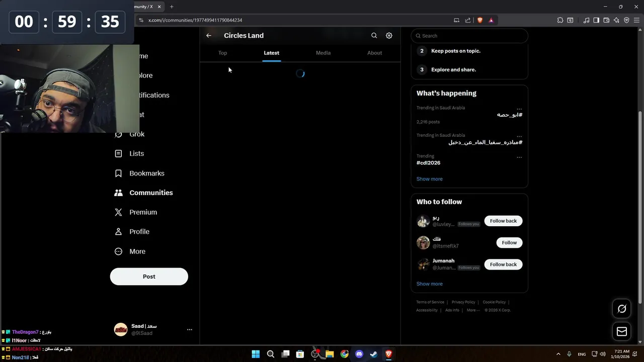Image resolution: width=644 pixels, height=362 pixels.
Task: Open Saad account profile avatar
Action: pos(121,330)
